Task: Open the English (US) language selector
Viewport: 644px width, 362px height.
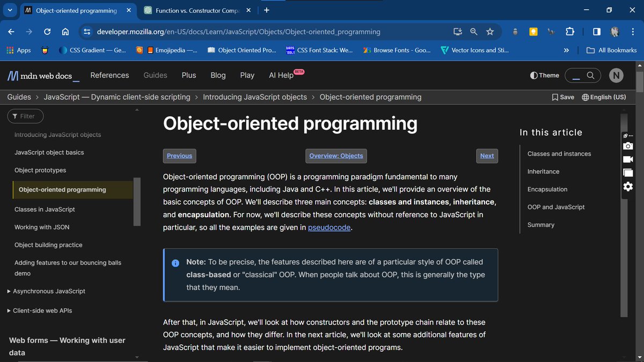Action: pyautogui.click(x=604, y=97)
